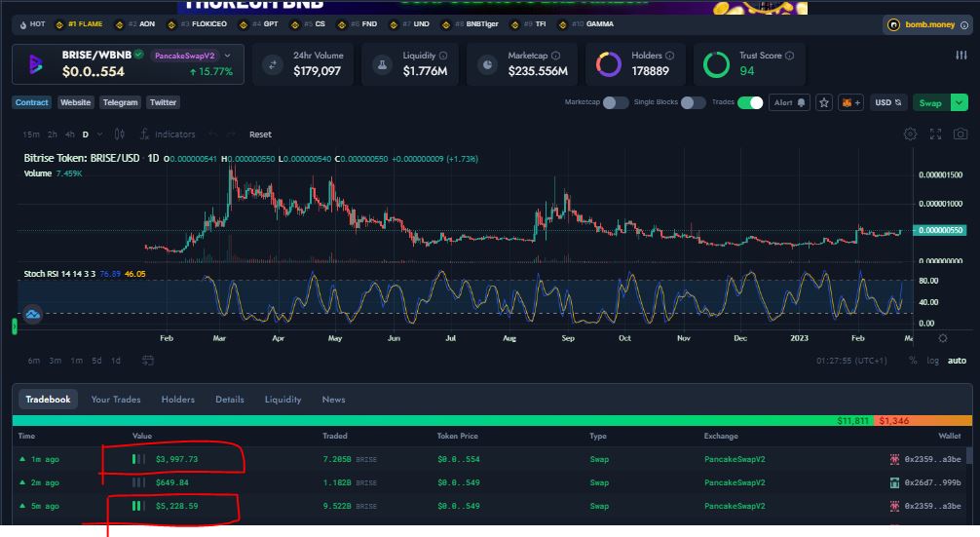Image resolution: width=980 pixels, height=537 pixels.
Task: Open Liquidity info tooltip icon
Action: click(443, 56)
